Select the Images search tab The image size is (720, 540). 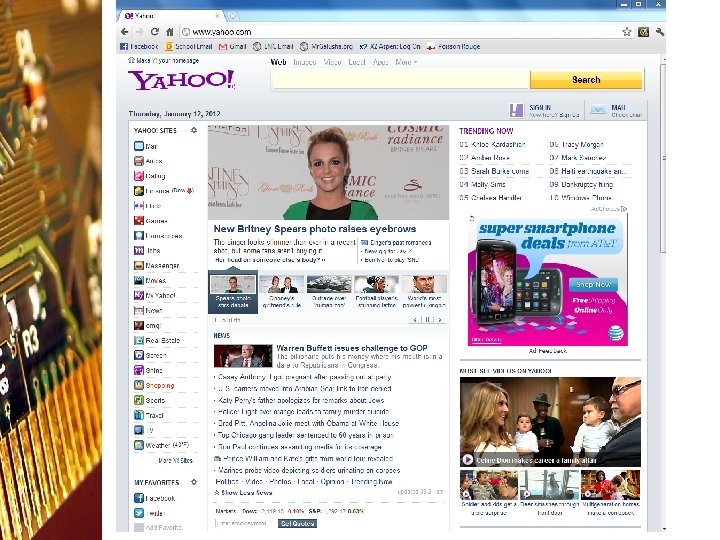305,62
